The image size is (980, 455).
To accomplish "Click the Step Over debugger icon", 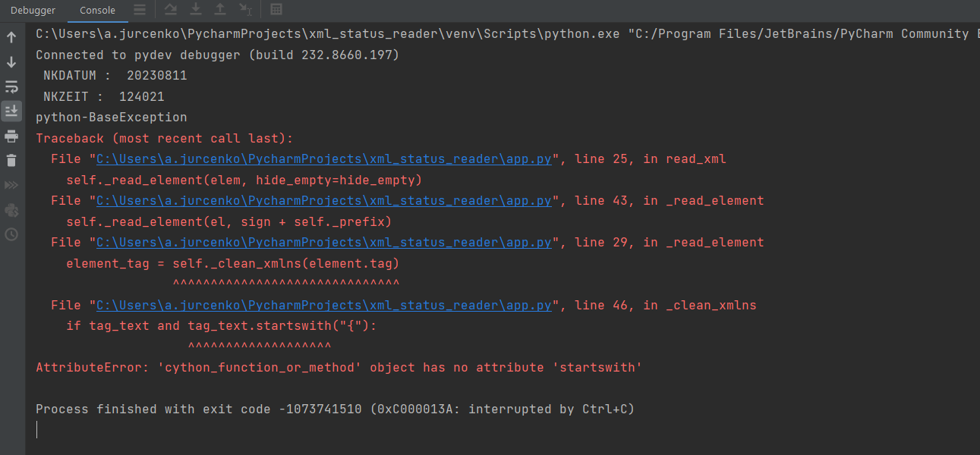I will coord(171,10).
